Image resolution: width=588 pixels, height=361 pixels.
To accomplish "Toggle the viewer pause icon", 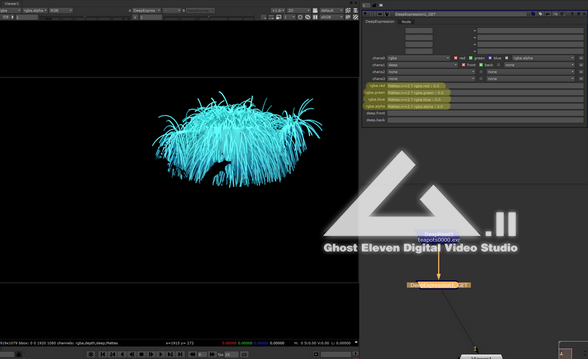I will pyautogui.click(x=315, y=17).
